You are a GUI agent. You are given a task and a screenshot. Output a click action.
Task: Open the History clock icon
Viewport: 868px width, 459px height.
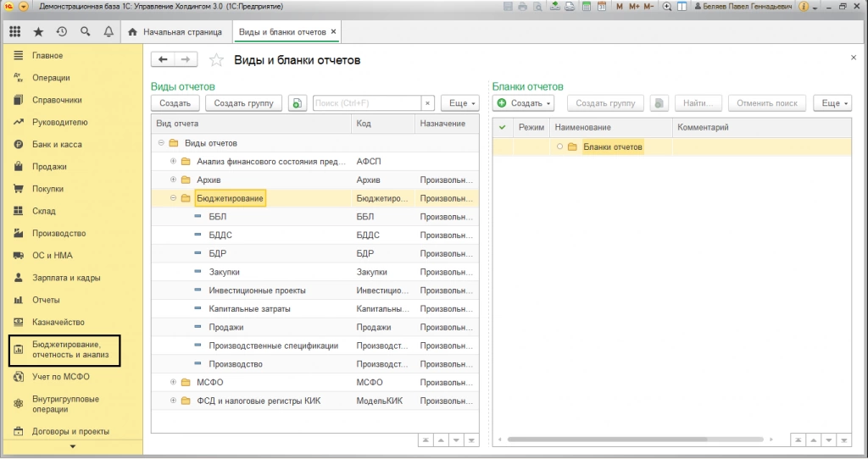[62, 32]
